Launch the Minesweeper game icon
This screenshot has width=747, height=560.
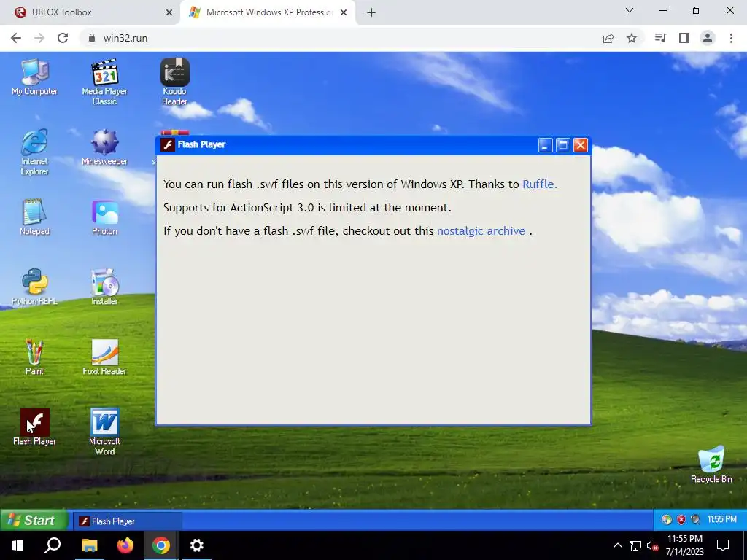point(104,147)
